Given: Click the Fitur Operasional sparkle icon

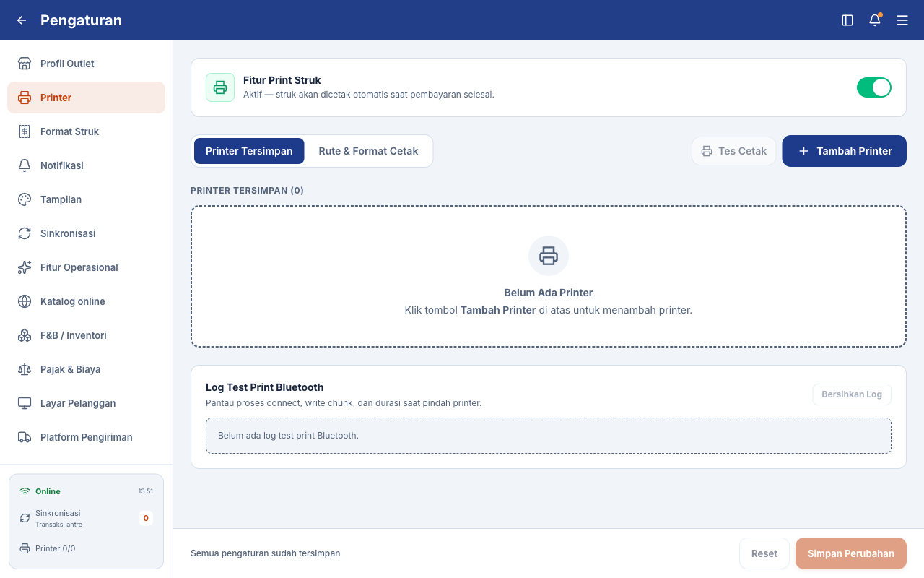Looking at the screenshot, I should tap(25, 267).
